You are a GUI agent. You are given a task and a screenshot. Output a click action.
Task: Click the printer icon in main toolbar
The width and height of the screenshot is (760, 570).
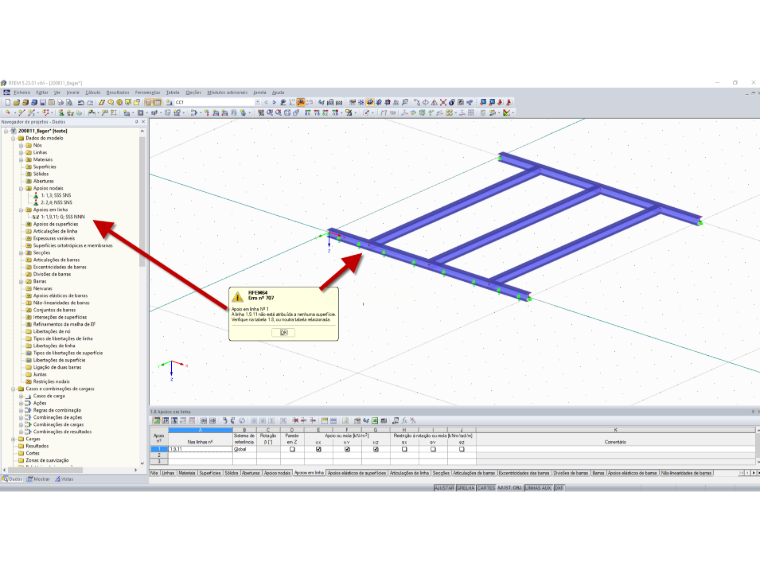pos(60,102)
